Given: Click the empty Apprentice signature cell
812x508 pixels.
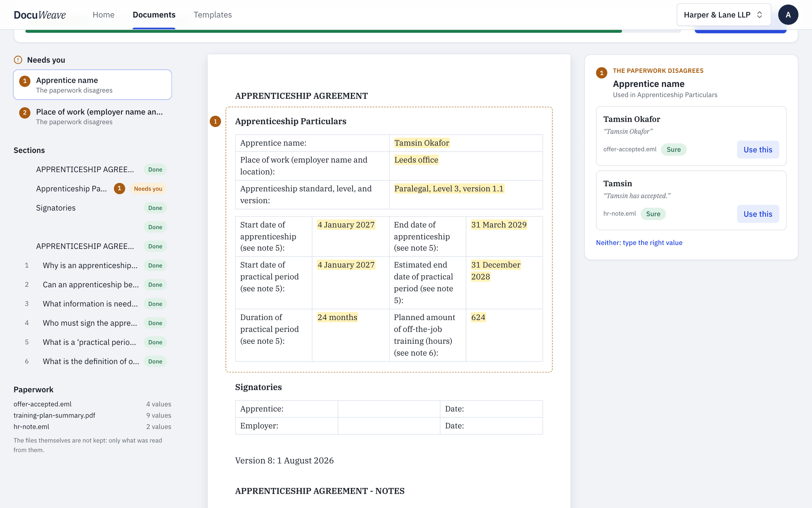Looking at the screenshot, I should (x=389, y=409).
